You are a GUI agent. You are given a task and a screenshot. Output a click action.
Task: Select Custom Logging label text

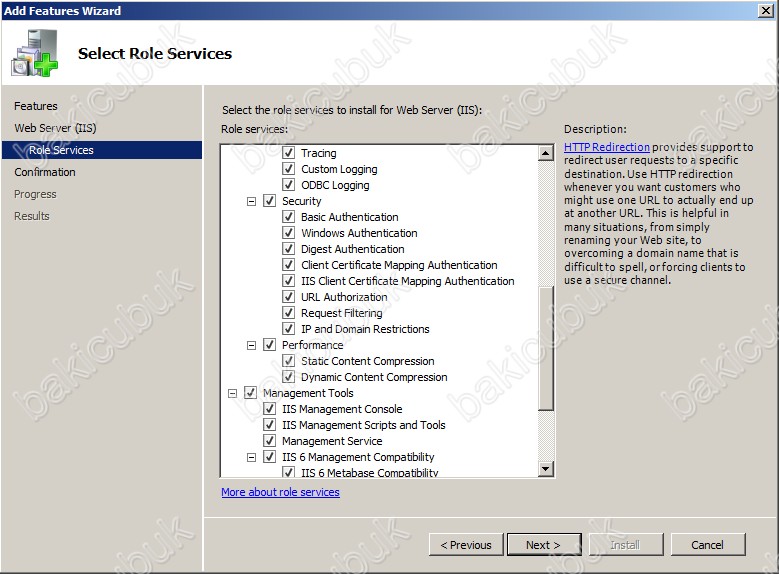(x=339, y=169)
